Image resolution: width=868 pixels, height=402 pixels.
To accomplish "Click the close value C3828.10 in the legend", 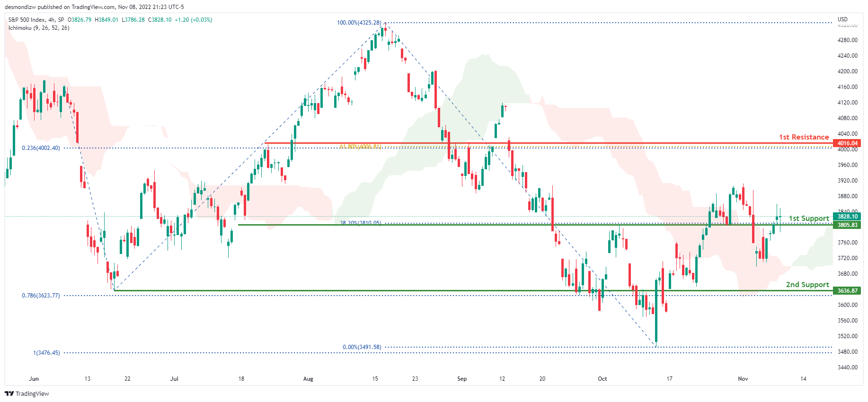I will (x=160, y=20).
